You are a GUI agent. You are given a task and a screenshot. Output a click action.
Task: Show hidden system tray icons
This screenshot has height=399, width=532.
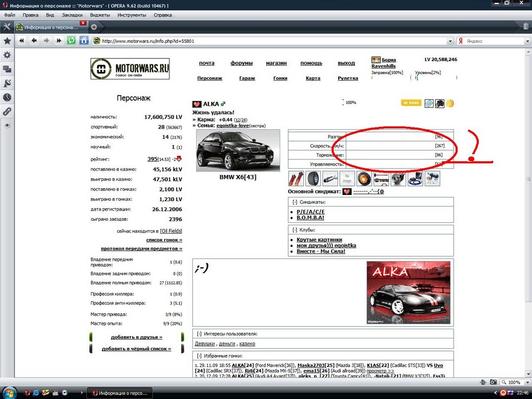tap(496, 393)
